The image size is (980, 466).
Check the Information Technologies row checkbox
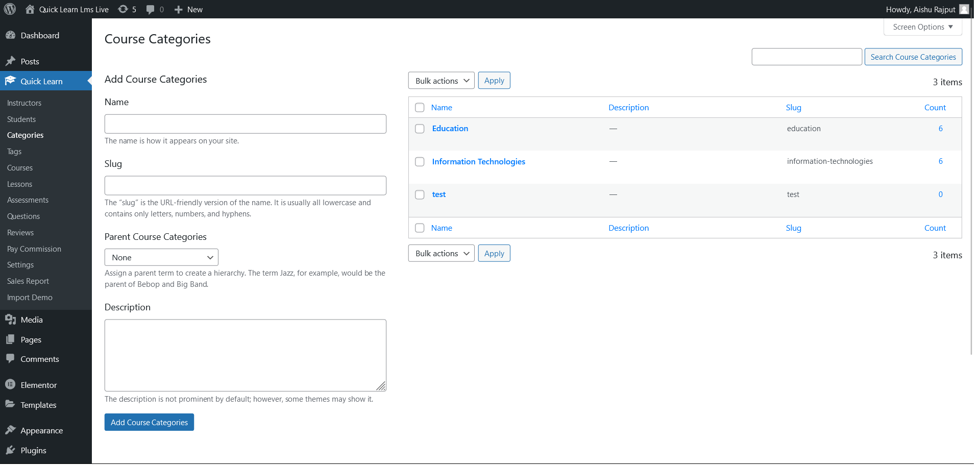tap(420, 162)
